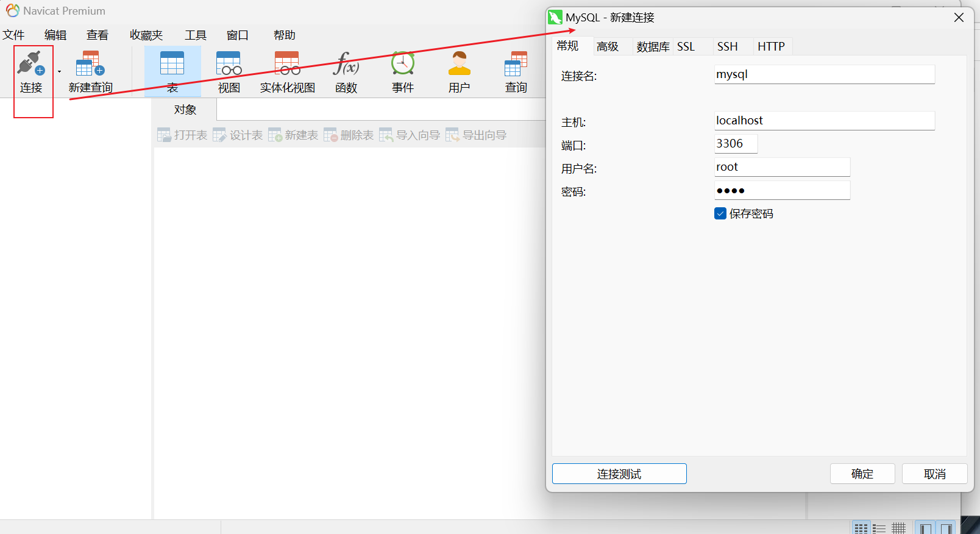
Task: Close the MySQL 新建连接 dialog
Action: click(959, 17)
